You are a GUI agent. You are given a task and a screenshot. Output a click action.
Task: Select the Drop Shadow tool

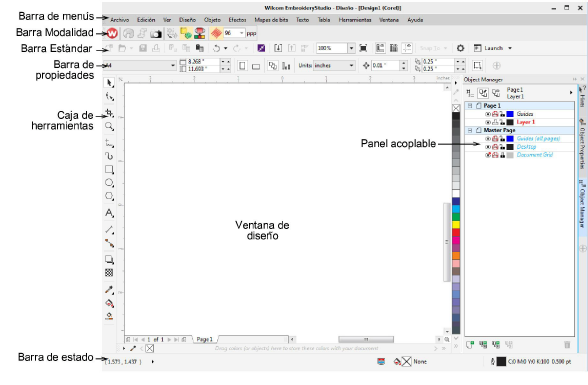click(x=109, y=259)
